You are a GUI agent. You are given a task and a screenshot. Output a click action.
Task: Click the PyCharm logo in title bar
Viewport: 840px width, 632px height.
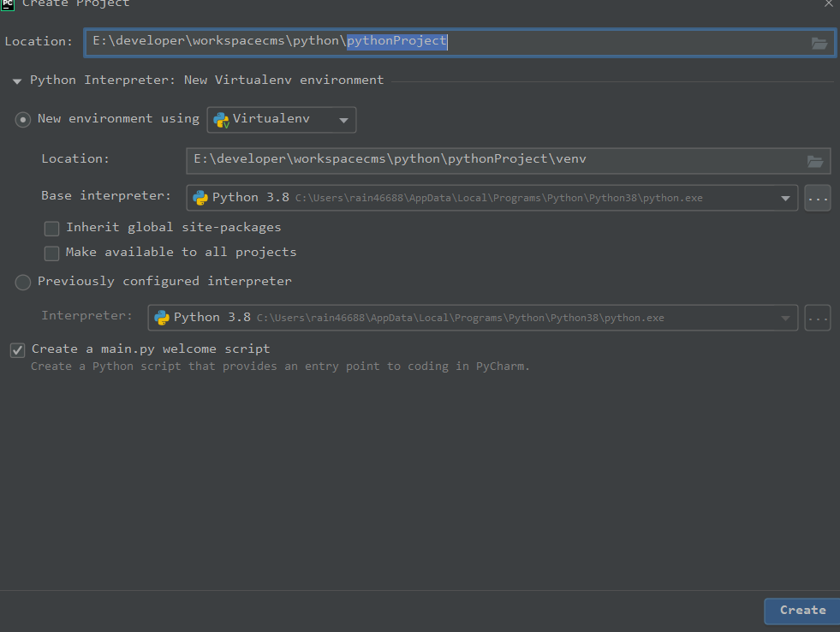(x=8, y=3)
